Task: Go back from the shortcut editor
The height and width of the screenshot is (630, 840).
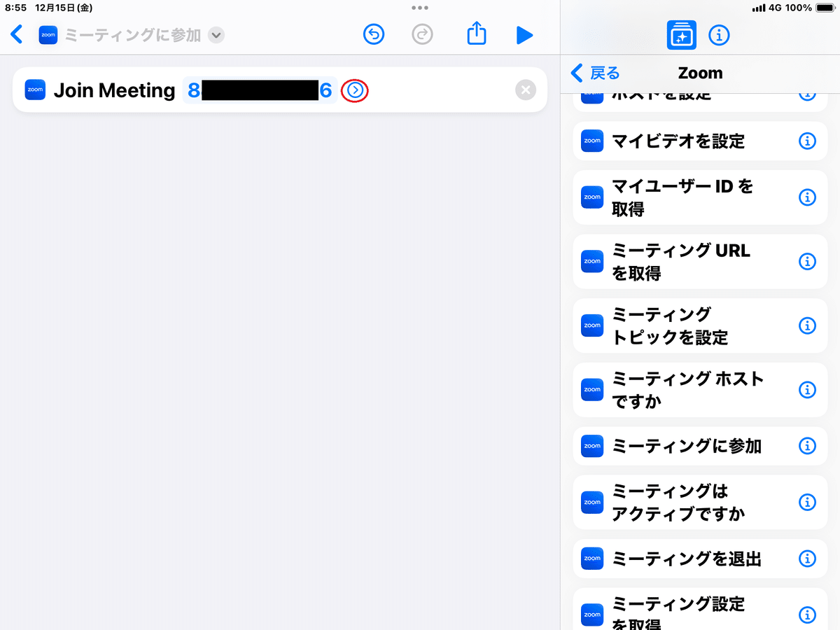Action: click(x=17, y=34)
